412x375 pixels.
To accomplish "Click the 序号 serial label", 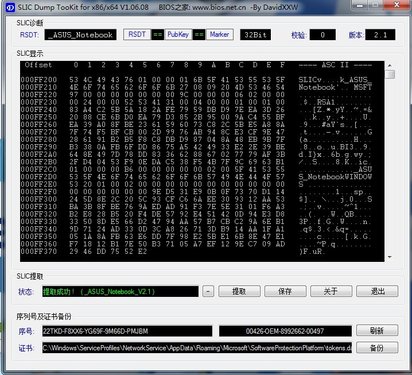I will [26, 331].
